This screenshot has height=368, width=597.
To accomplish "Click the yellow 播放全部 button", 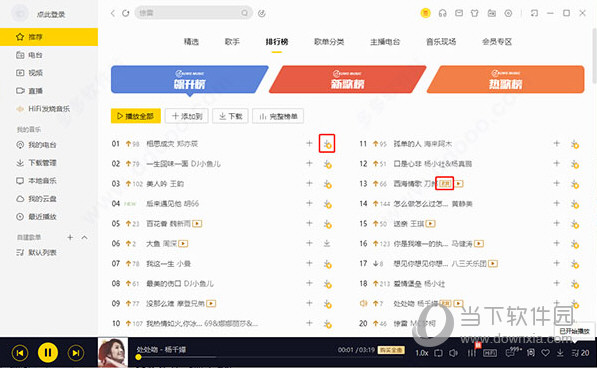I will [x=136, y=116].
